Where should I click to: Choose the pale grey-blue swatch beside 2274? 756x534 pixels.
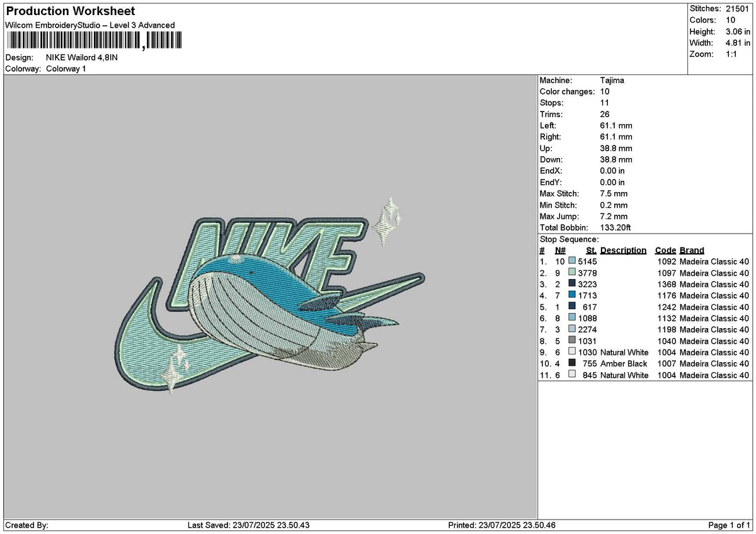click(572, 329)
